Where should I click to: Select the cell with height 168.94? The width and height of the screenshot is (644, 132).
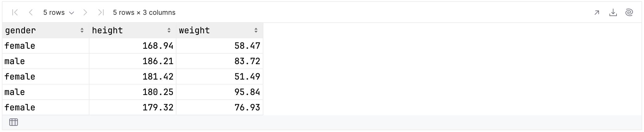133,46
